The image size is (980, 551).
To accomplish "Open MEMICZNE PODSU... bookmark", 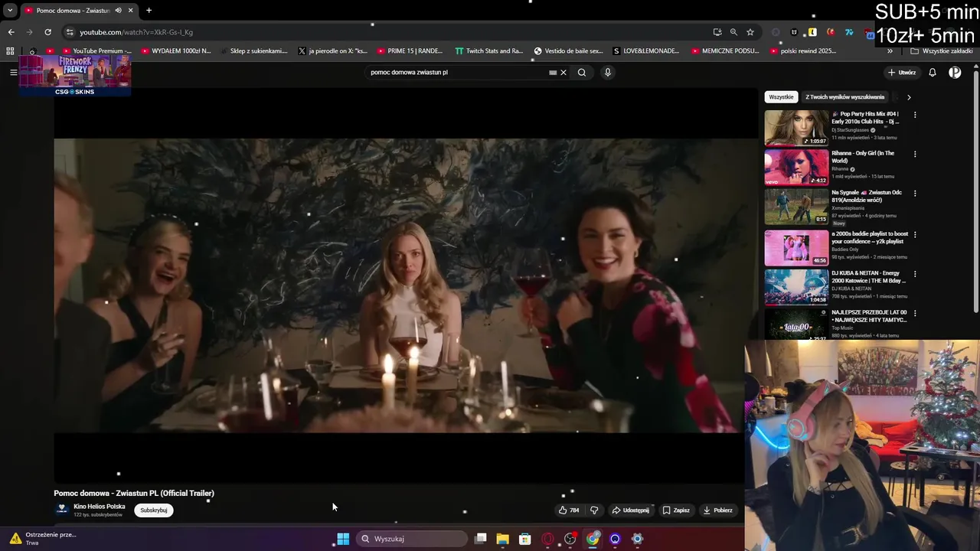I will click(725, 51).
